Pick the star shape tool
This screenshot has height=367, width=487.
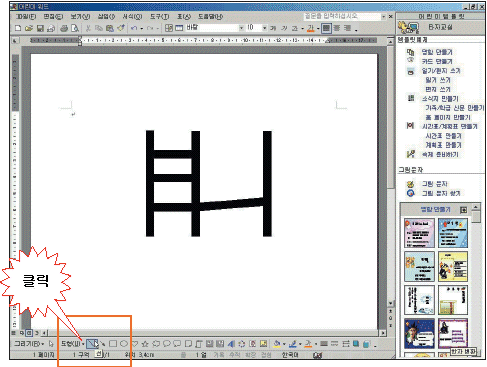coord(145,343)
